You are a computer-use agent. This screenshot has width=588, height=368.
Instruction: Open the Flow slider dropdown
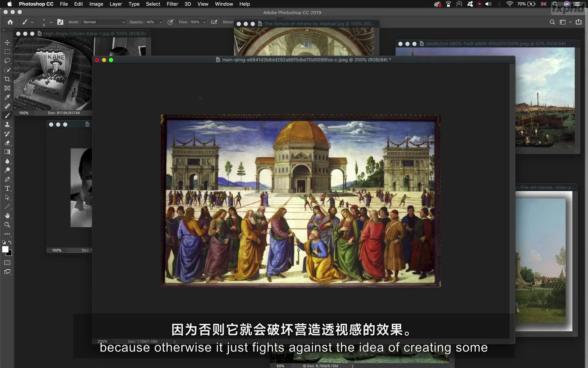tap(204, 22)
